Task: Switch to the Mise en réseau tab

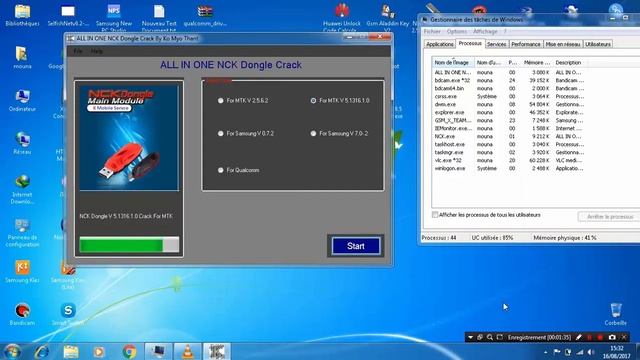Action: (563, 44)
